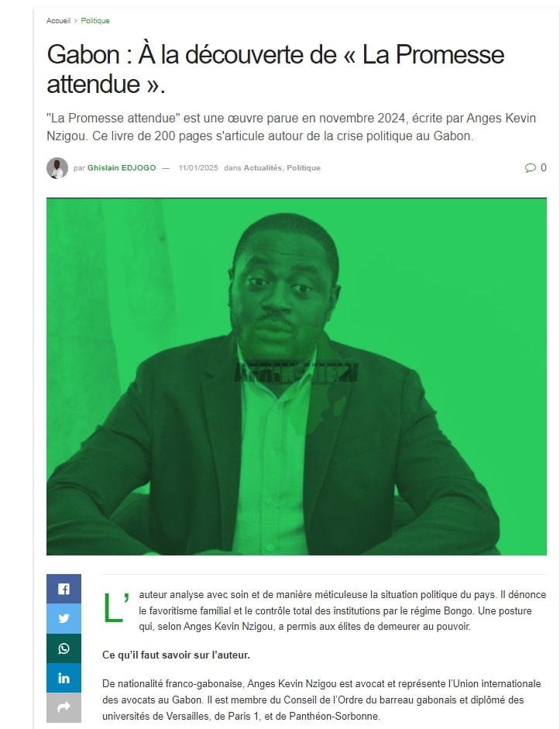Open Politique in the breadcrumb trail
Screen dimensions: 560x729
tap(95, 20)
